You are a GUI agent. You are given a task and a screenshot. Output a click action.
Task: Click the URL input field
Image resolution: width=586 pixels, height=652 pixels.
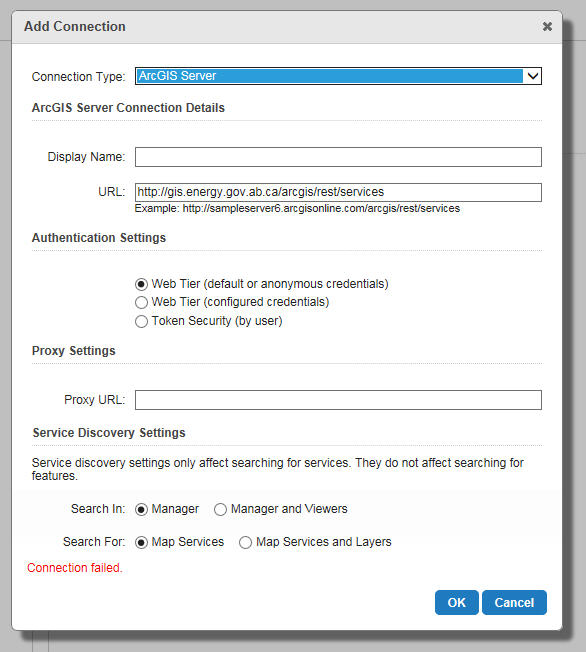tap(338, 192)
